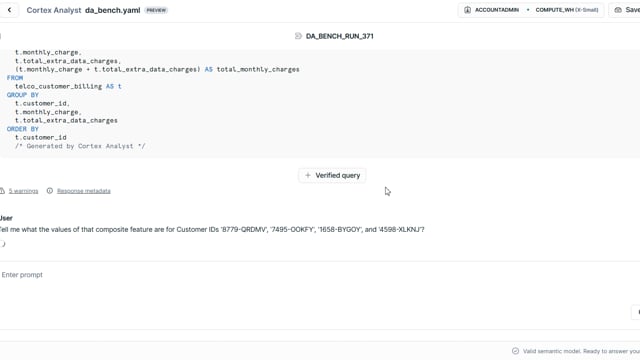
Task: Click the warning icon beside 5 warnings
Action: pos(2,191)
